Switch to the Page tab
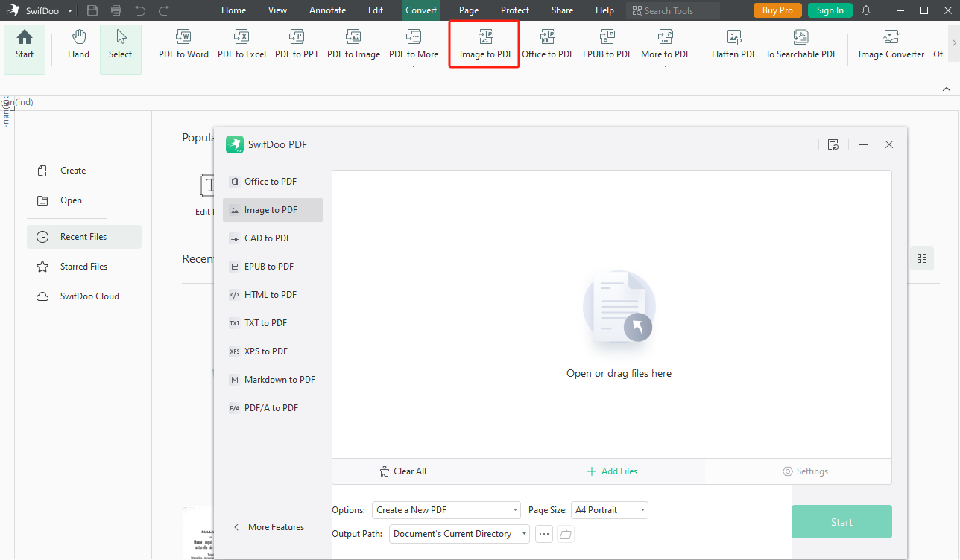The width and height of the screenshot is (960, 560). pos(469,10)
